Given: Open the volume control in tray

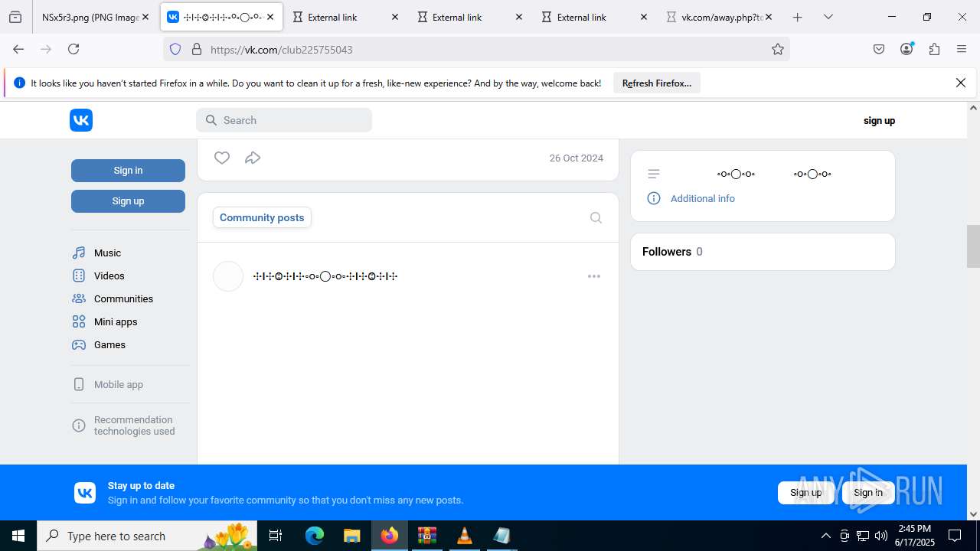Looking at the screenshot, I should (x=881, y=536).
